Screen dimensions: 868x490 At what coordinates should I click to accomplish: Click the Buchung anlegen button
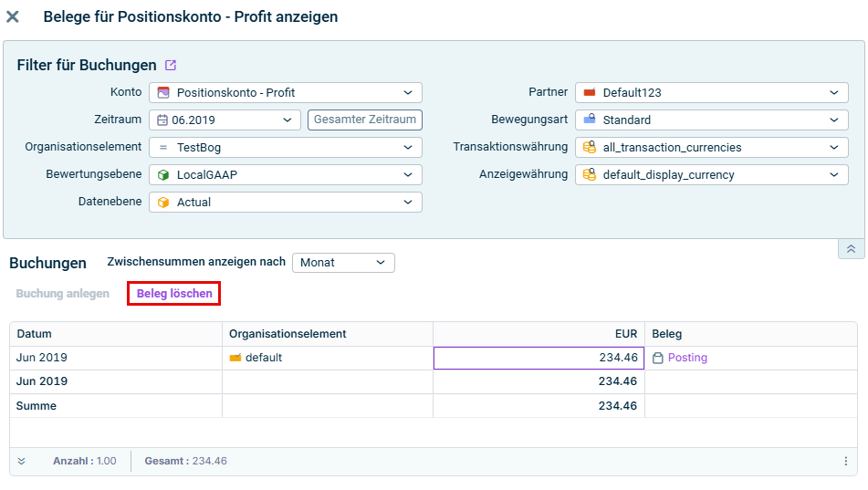click(x=63, y=294)
